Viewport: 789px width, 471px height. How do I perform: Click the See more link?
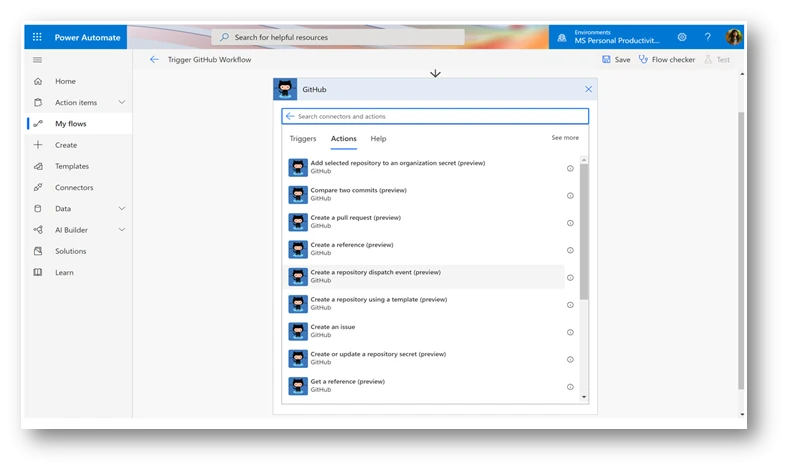(x=565, y=138)
